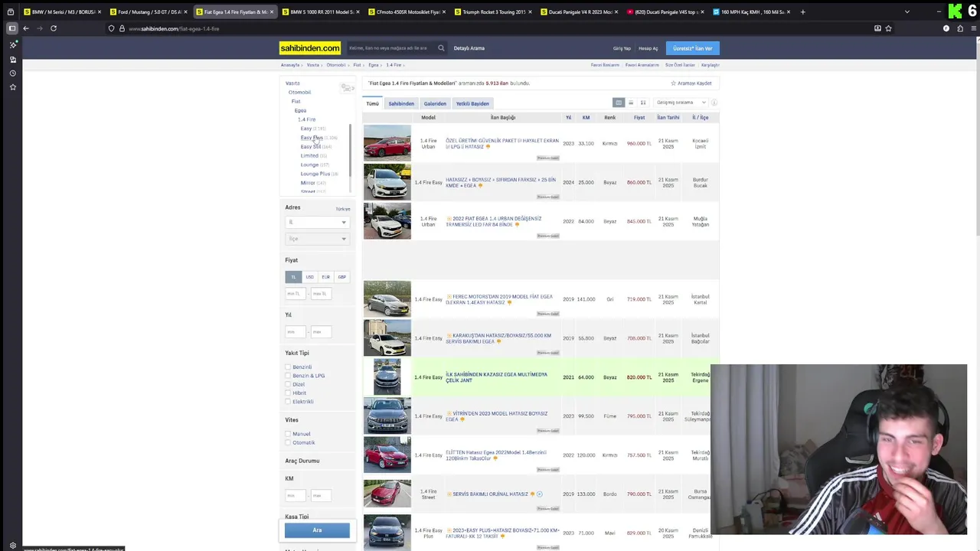Select the table list view icon
The width and height of the screenshot is (980, 551).
click(x=619, y=103)
